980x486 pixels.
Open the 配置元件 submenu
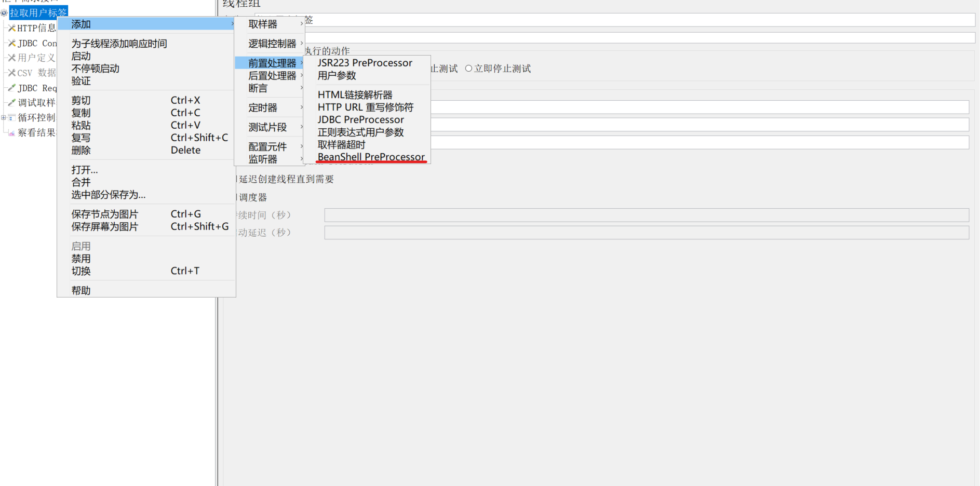click(x=270, y=146)
